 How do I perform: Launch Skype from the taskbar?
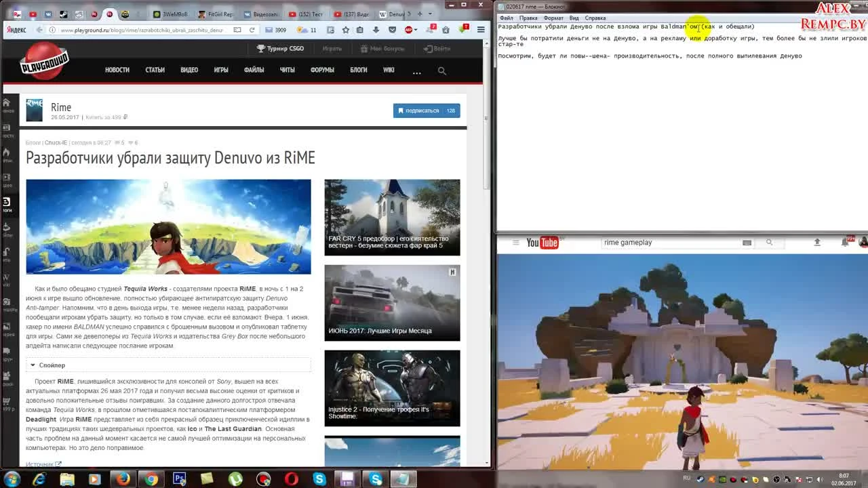pos(319,479)
